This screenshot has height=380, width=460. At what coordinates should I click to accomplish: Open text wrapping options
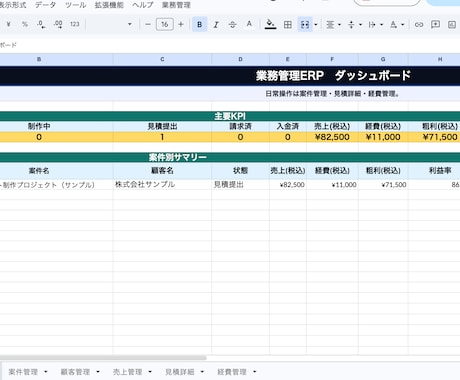point(375,24)
